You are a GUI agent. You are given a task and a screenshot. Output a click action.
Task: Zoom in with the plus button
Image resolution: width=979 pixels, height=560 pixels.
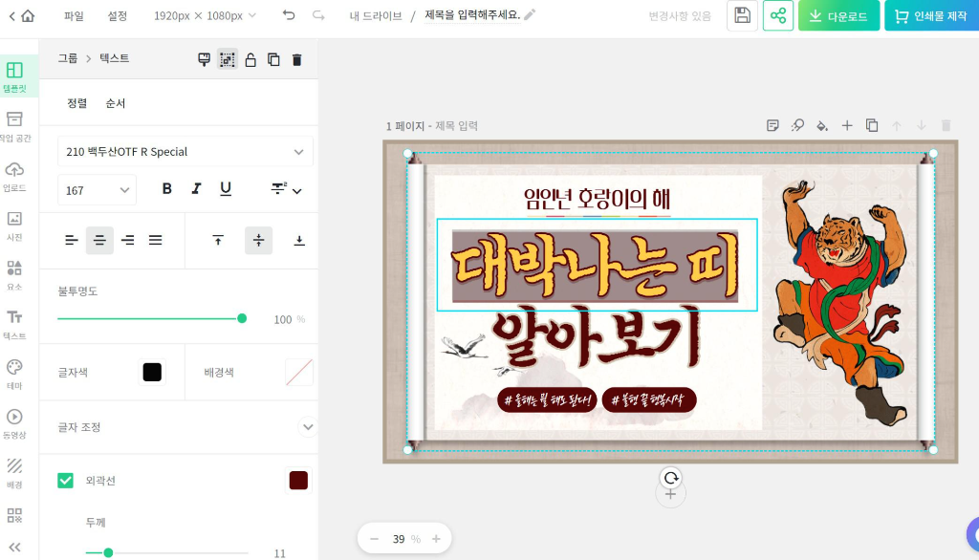click(436, 538)
